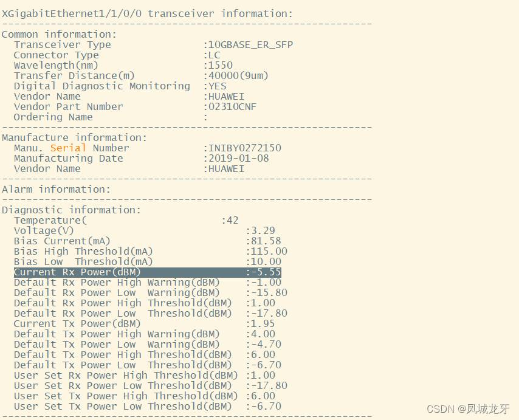
Task: Click the orange Serial keyword
Action: click(x=68, y=148)
